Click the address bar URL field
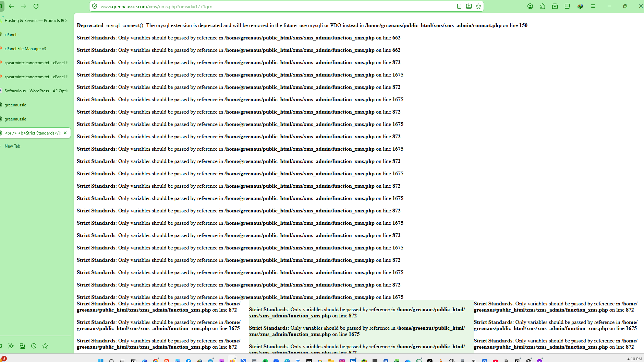This screenshot has height=362, width=644. (x=274, y=7)
